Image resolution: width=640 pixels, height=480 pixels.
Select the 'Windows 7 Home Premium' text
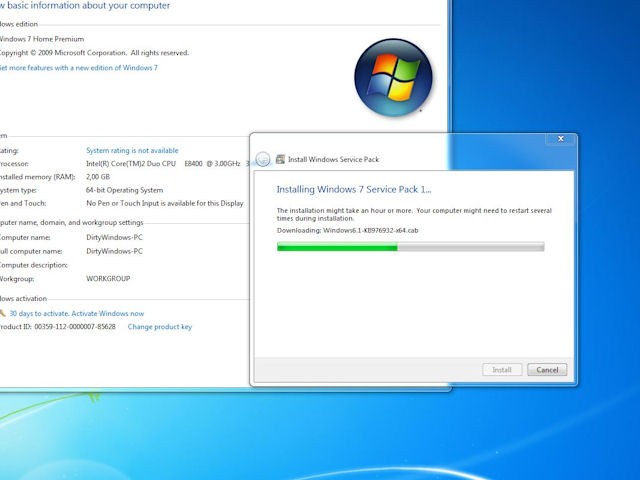pyautogui.click(x=41, y=39)
